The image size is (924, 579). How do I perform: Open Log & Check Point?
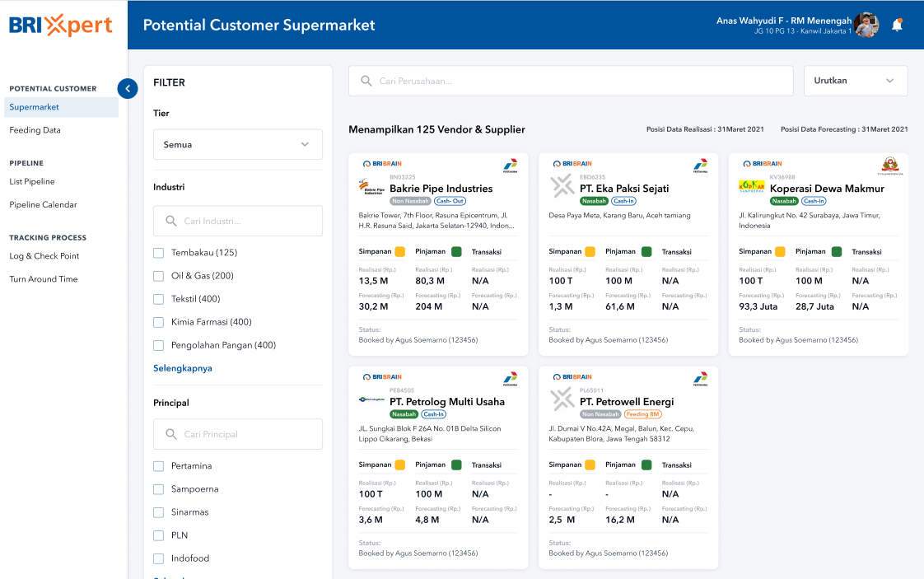click(x=44, y=256)
